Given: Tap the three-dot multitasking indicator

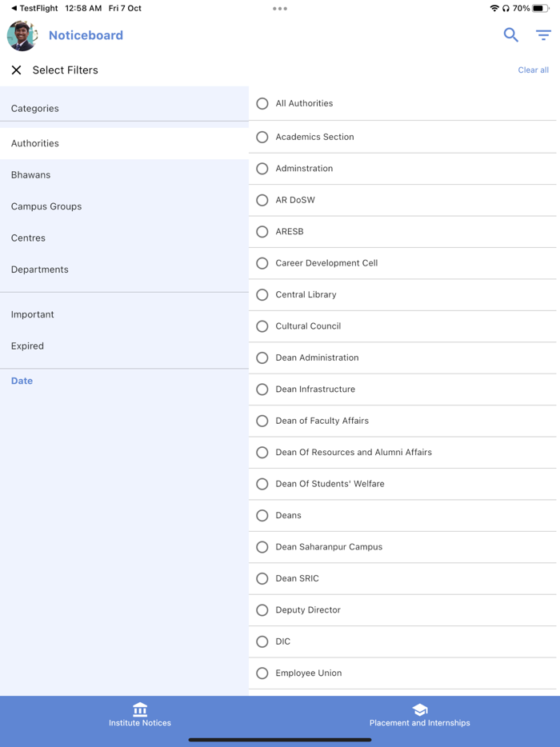Looking at the screenshot, I should pos(280,9).
